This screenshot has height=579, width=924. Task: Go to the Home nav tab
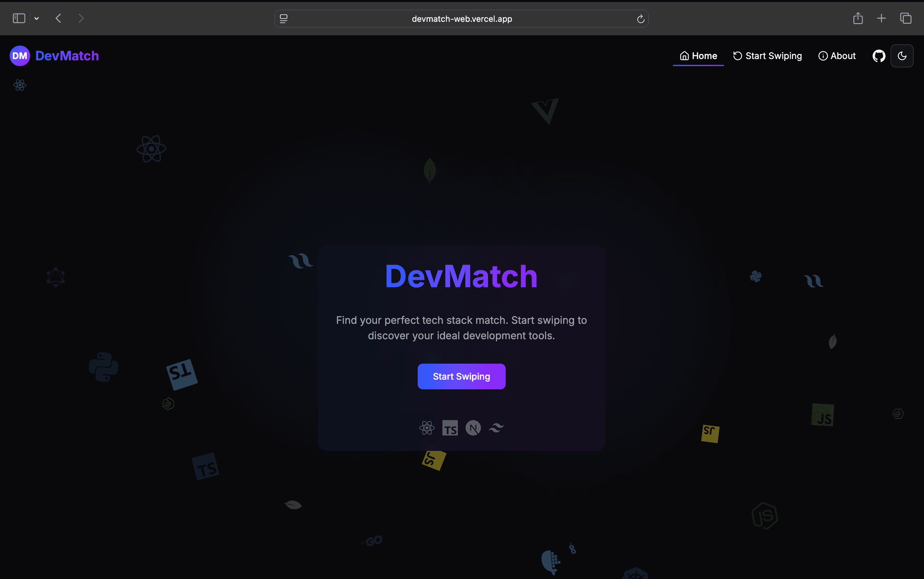698,56
